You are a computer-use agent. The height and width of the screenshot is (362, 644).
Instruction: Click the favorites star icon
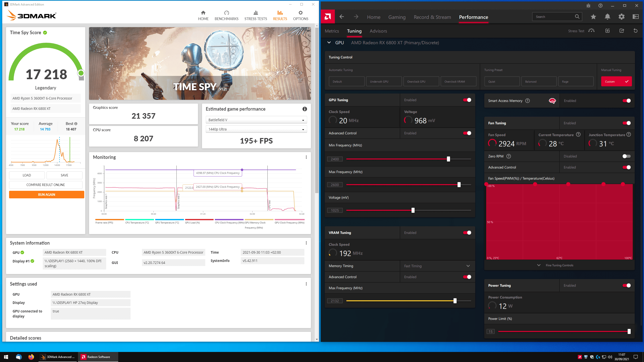[593, 17]
